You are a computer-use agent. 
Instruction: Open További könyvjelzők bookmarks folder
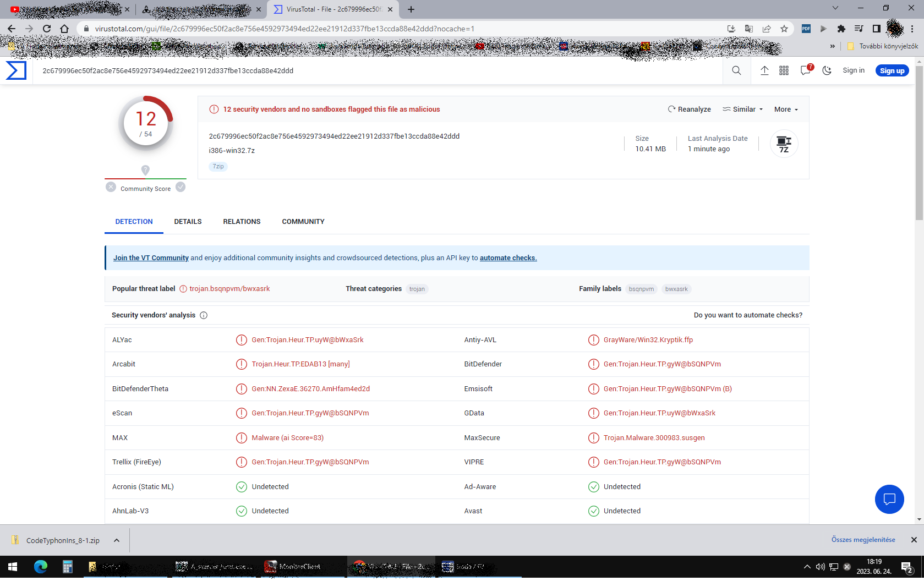(x=883, y=46)
